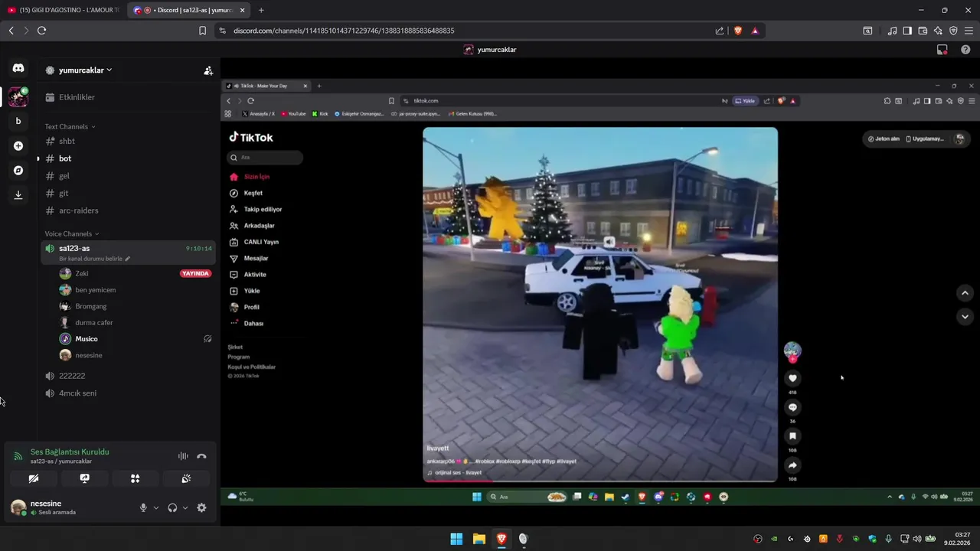This screenshot has width=980, height=551.
Task: Share this page from the address bar
Action: click(720, 31)
